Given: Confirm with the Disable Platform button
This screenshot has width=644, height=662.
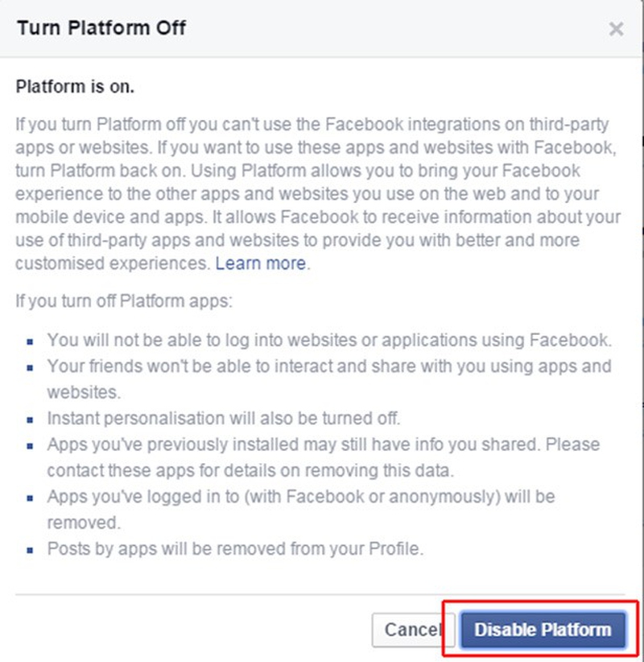Looking at the screenshot, I should pyautogui.click(x=543, y=630).
